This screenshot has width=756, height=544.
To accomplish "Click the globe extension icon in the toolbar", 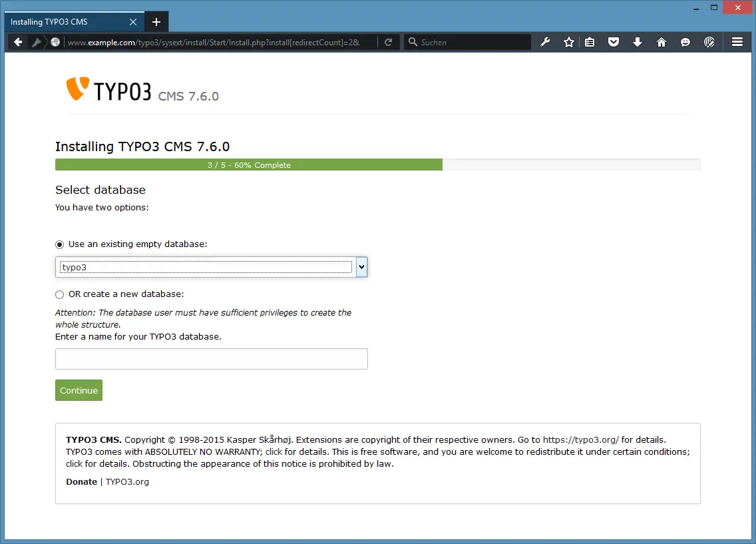I will (x=709, y=43).
